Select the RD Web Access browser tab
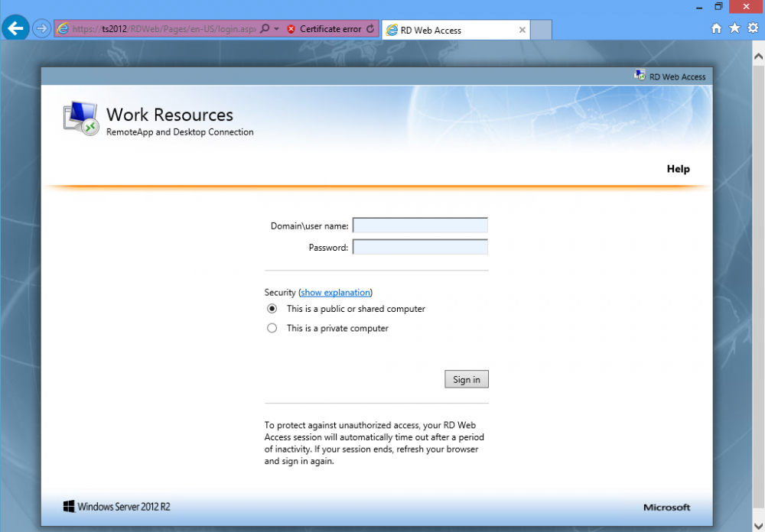Image resolution: width=765 pixels, height=532 pixels. [456, 31]
